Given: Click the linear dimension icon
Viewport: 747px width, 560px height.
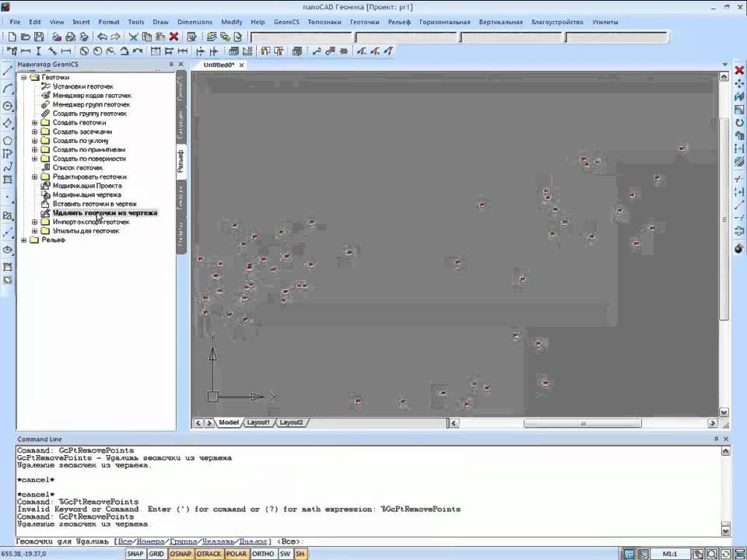Looking at the screenshot, I should tap(26, 51).
